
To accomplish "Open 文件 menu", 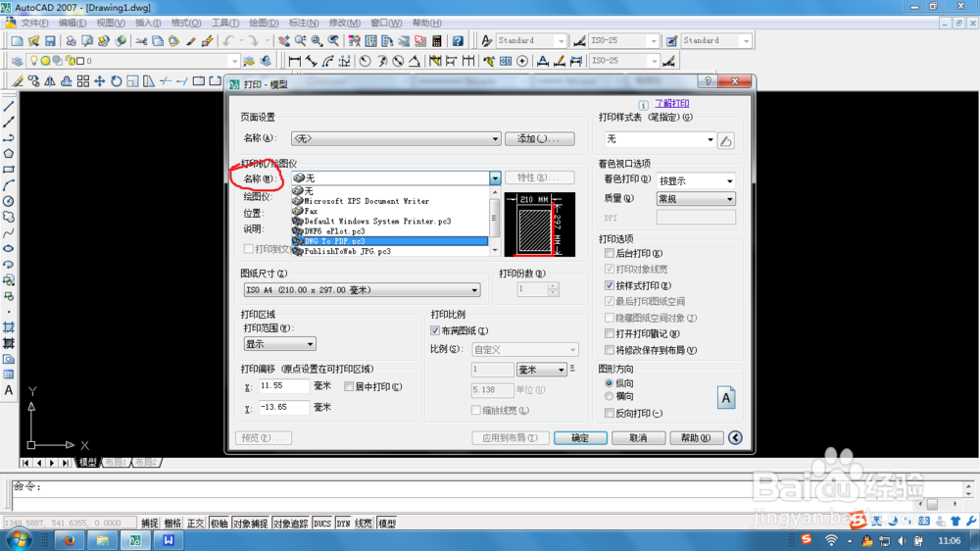I will (x=33, y=24).
